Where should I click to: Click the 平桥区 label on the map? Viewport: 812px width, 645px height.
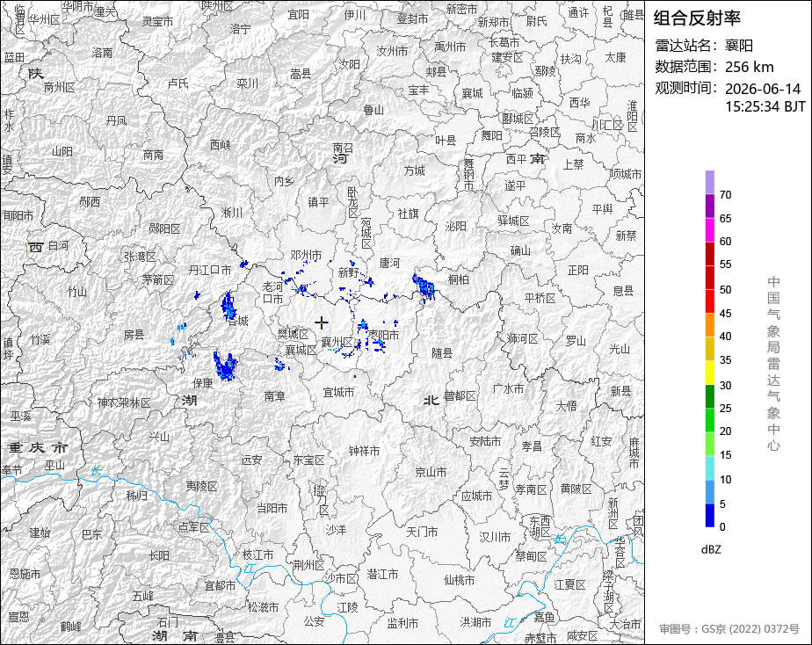point(540,298)
